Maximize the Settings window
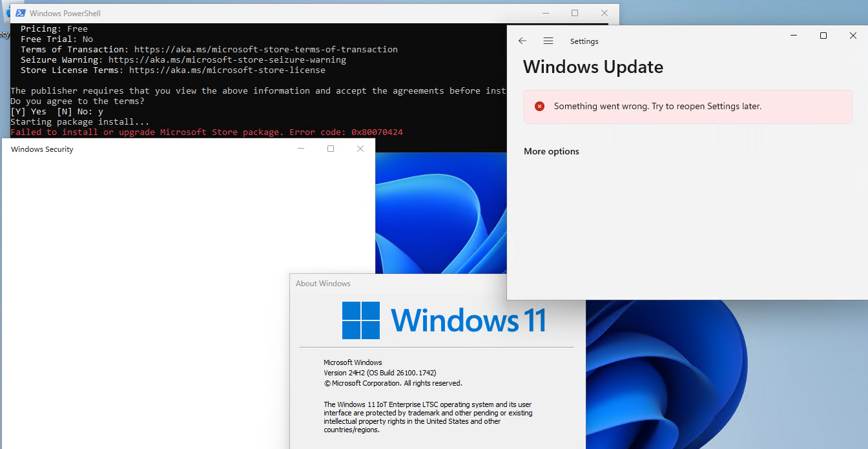Viewport: 868px width, 449px height. [x=823, y=36]
